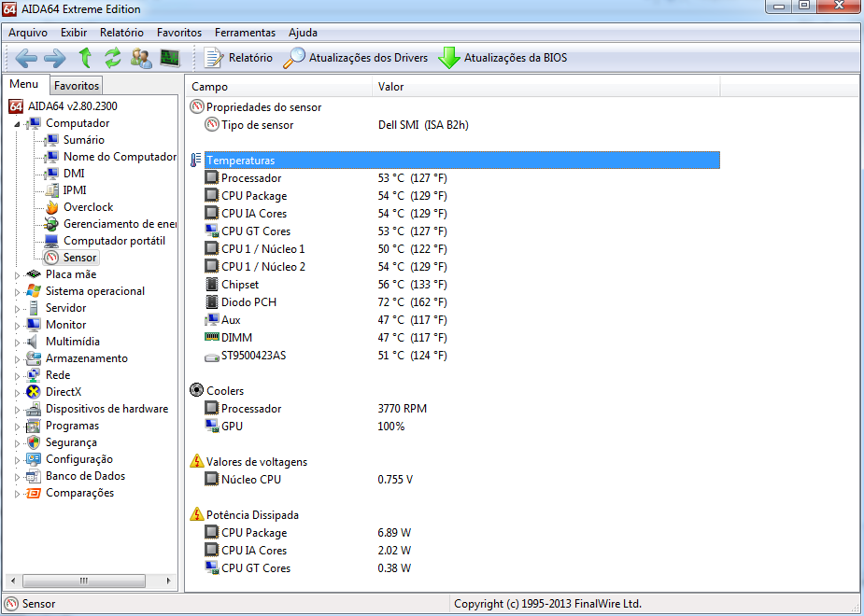Open the Exibir menu
864x616 pixels.
[x=74, y=33]
